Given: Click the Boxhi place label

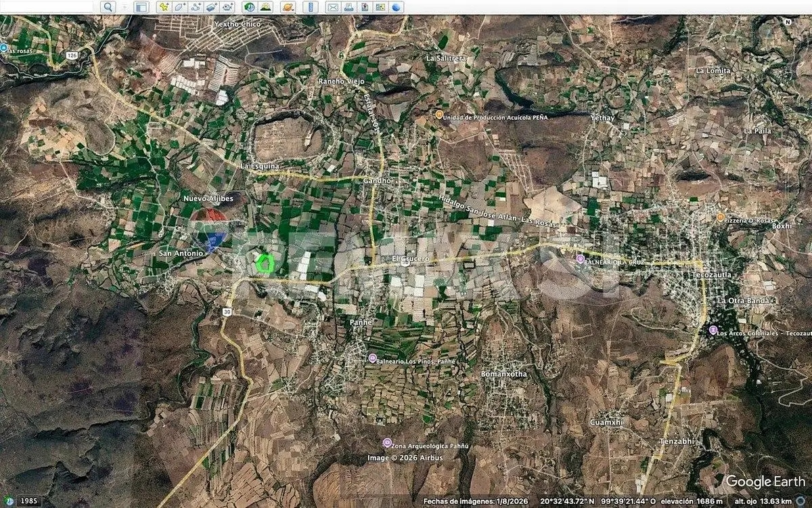Looking at the screenshot, I should click(x=781, y=226).
